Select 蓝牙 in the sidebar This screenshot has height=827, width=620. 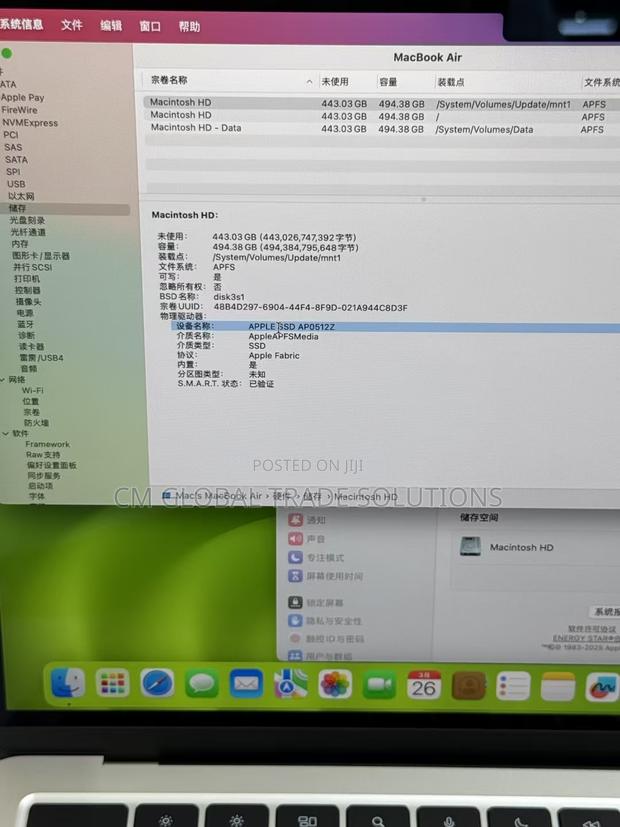(x=25, y=324)
